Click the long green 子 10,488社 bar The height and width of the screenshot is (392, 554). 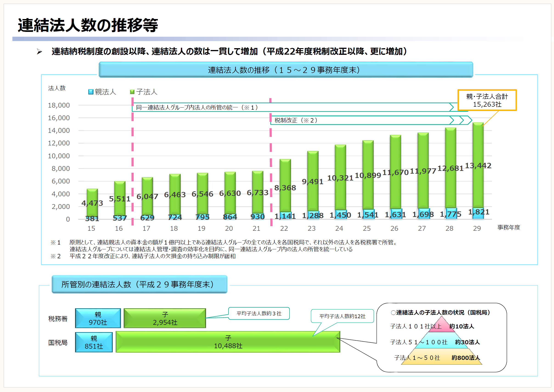tap(228, 342)
